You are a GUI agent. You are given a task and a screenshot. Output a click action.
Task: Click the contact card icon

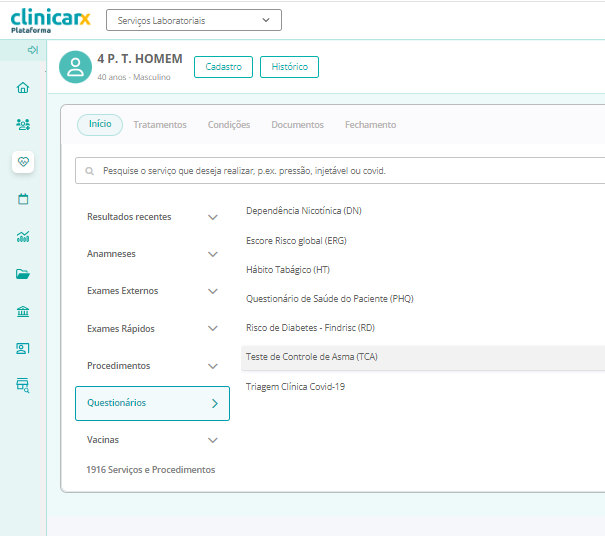23,348
